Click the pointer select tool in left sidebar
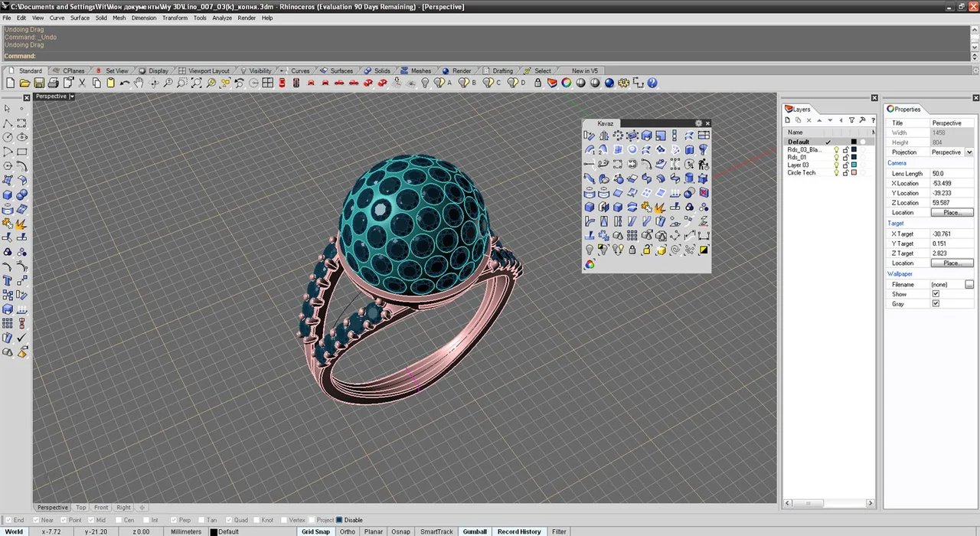 click(x=8, y=109)
